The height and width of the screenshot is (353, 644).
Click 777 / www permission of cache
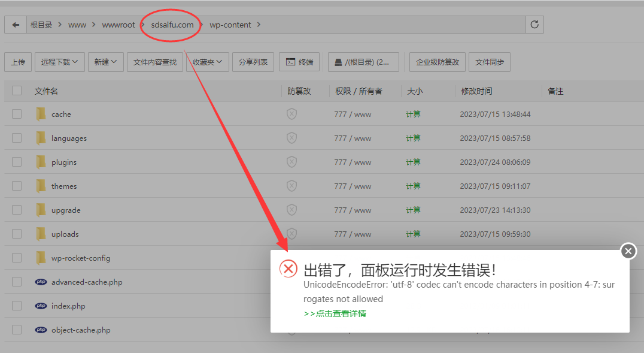tap(353, 114)
